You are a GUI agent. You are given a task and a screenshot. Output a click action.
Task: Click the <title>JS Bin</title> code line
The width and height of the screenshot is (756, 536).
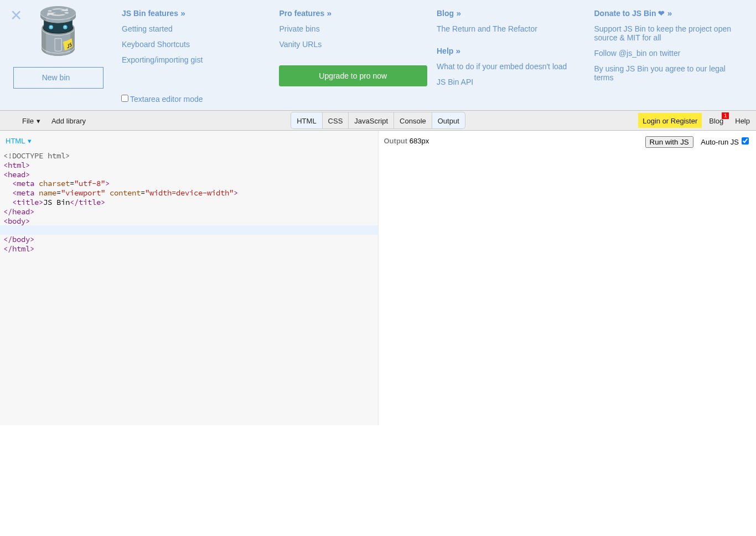[59, 203]
